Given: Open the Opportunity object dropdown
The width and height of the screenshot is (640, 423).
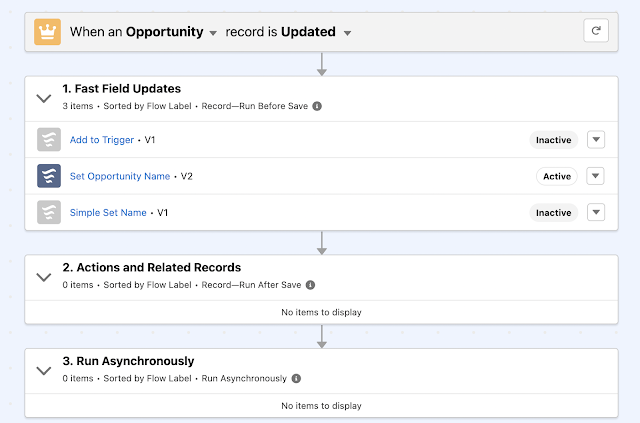Looking at the screenshot, I should pyautogui.click(x=213, y=33).
